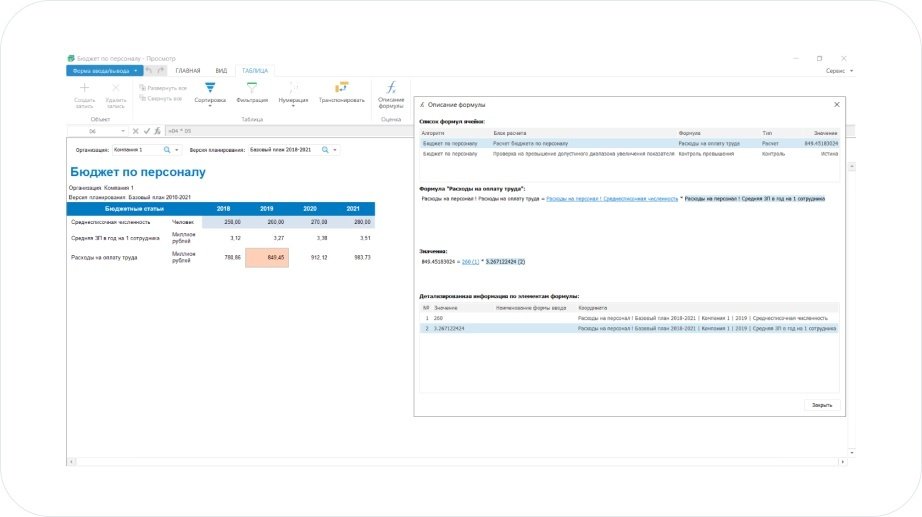This screenshot has width=922, height=517.
Task: Click the highlighted cell 849,45
Action: pos(267,258)
